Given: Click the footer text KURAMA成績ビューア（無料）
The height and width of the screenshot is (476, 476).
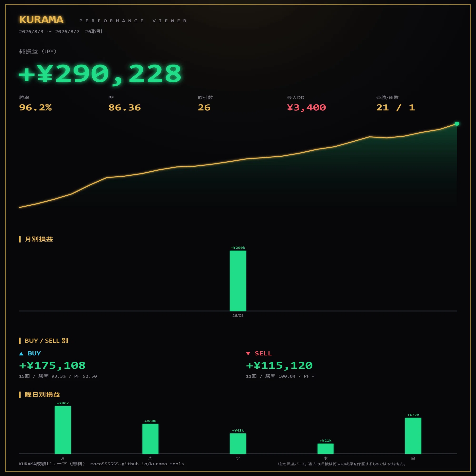Looking at the screenshot, I should pyautogui.click(x=52, y=464).
